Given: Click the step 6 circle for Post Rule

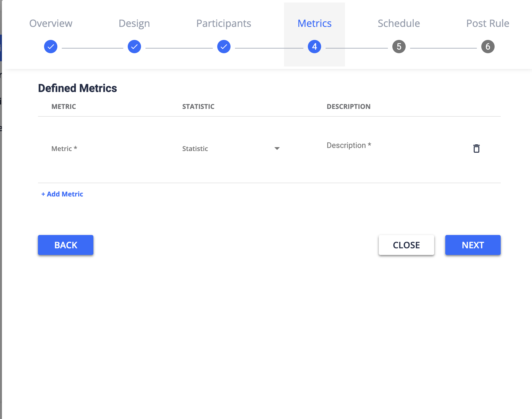Looking at the screenshot, I should coord(488,47).
